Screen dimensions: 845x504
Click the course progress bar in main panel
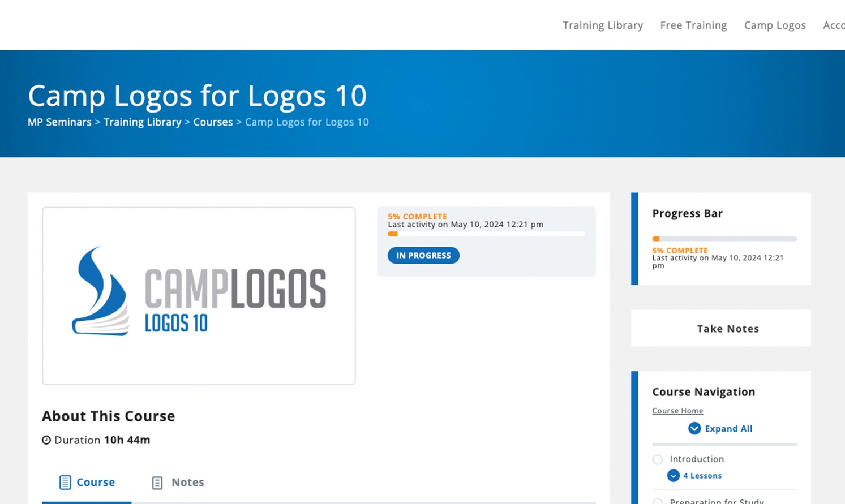coord(486,234)
